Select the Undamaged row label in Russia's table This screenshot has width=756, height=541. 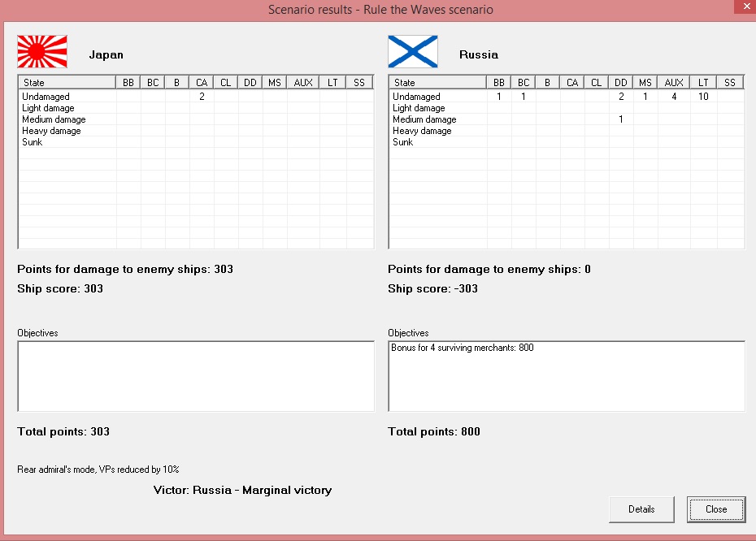click(416, 97)
